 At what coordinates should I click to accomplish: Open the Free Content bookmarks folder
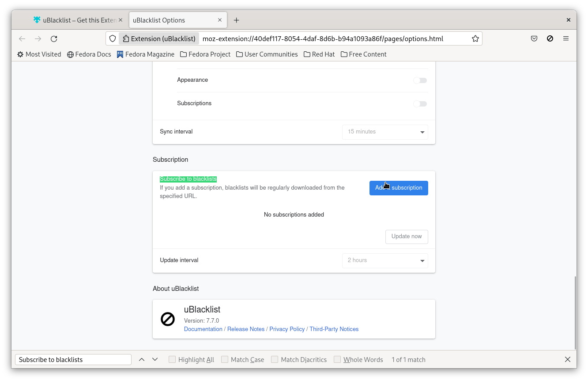[x=364, y=54]
